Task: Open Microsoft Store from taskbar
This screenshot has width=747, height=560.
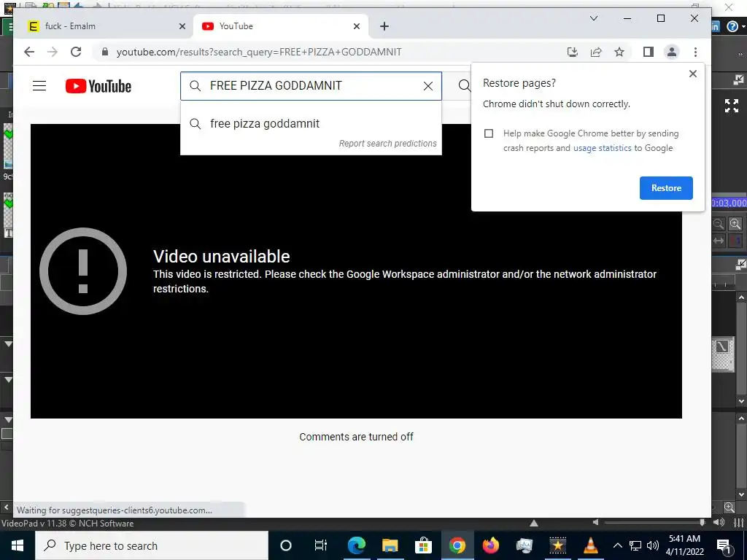Action: tap(423, 545)
